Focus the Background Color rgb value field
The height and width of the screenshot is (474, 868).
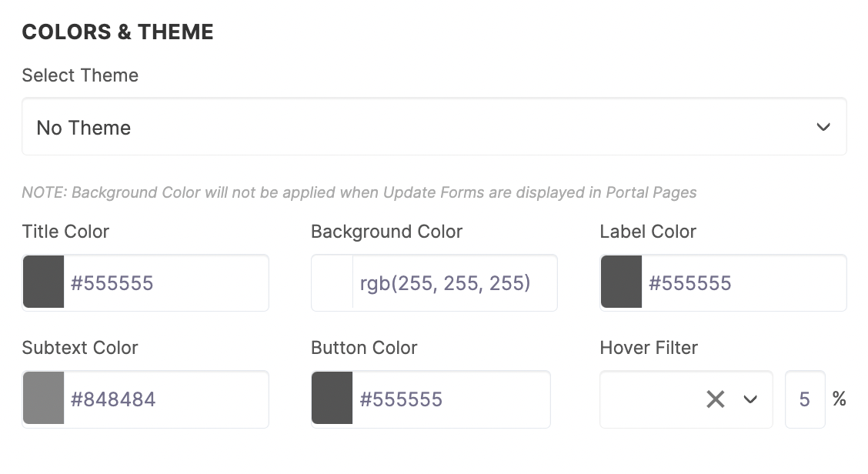(453, 283)
